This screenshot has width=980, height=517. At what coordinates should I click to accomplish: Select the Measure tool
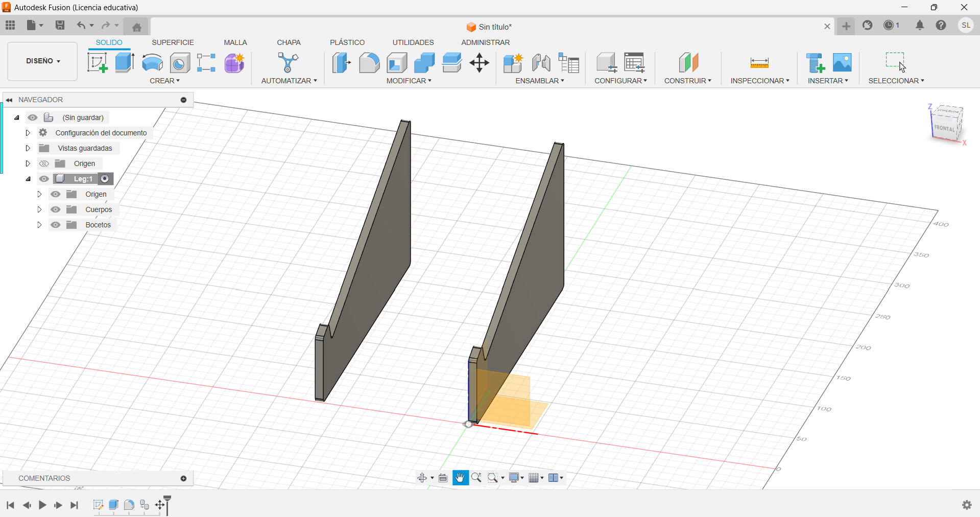[x=759, y=63]
